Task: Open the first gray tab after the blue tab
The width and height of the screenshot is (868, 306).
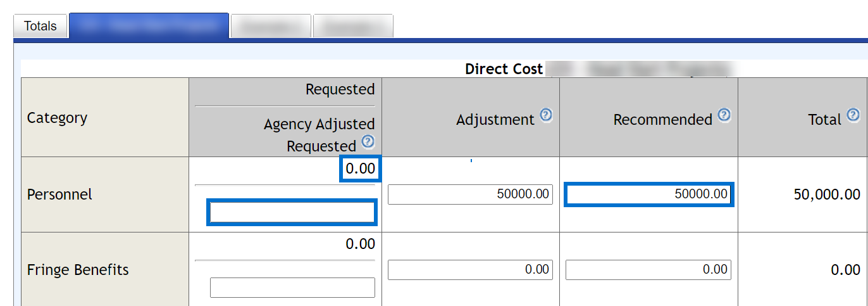Action: click(271, 26)
